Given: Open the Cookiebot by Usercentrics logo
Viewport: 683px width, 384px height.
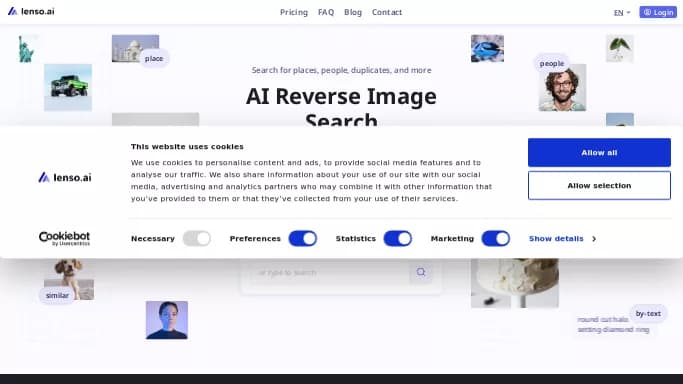Looking at the screenshot, I should point(64,239).
